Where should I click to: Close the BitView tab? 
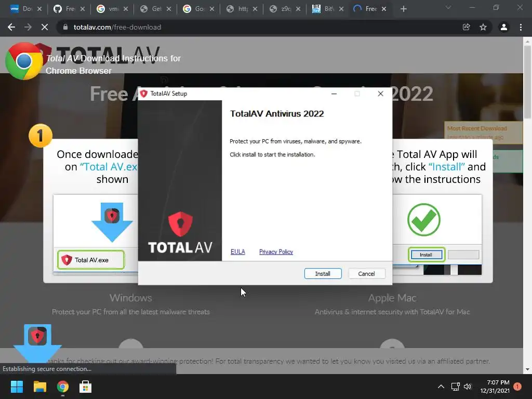coord(341,9)
